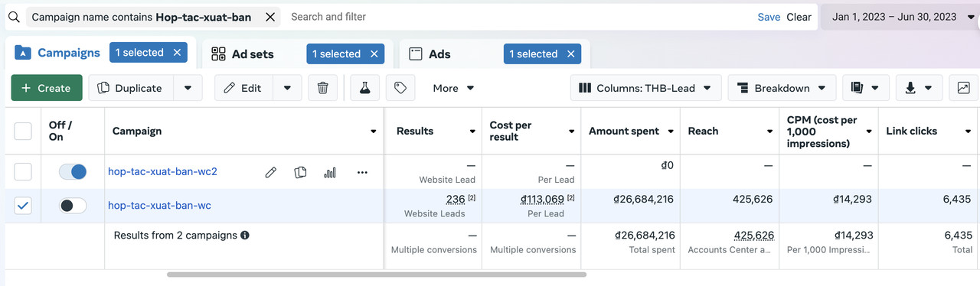980x286 pixels.
Task: Uncheck the hop-tac-xuat-ban-wc row checkbox
Action: point(24,206)
